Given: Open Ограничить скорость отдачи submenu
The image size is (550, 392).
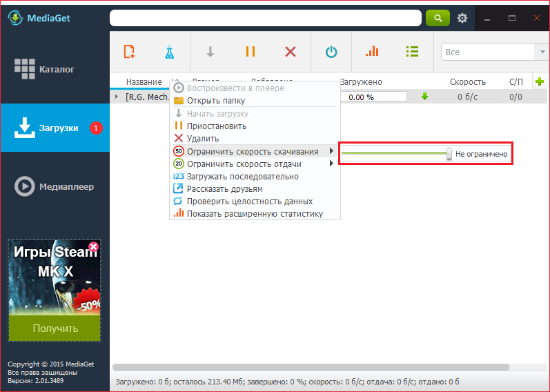Looking at the screenshot, I should (255, 164).
